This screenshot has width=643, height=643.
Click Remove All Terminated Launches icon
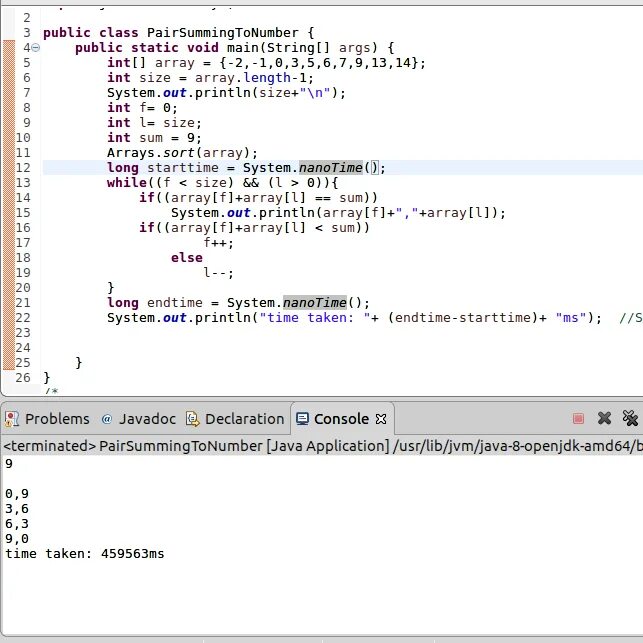pyautogui.click(x=630, y=418)
